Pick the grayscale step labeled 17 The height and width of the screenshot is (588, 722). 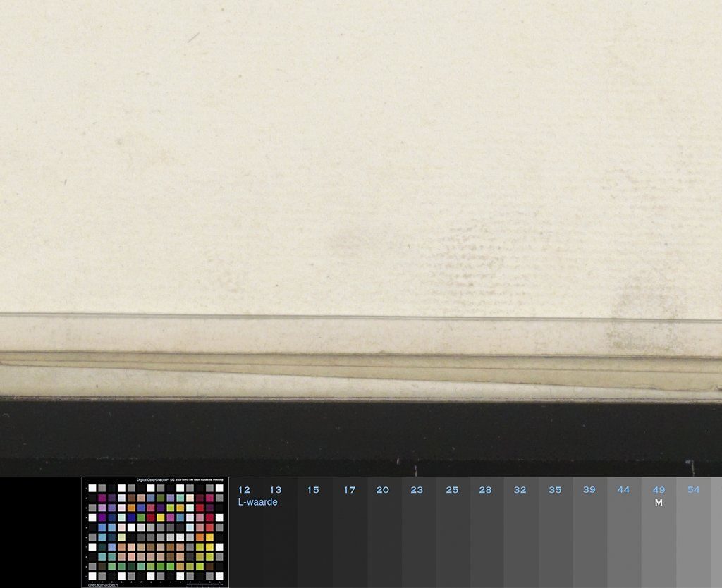(x=350, y=536)
